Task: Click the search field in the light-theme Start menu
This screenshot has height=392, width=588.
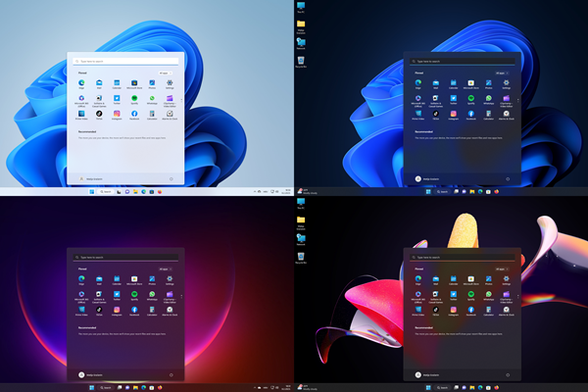Action: click(x=125, y=61)
